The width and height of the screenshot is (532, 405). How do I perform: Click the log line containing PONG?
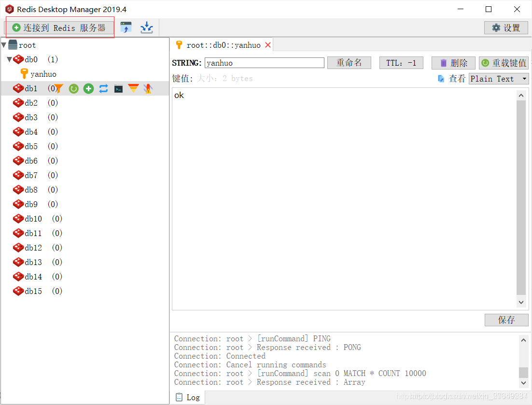267,348
